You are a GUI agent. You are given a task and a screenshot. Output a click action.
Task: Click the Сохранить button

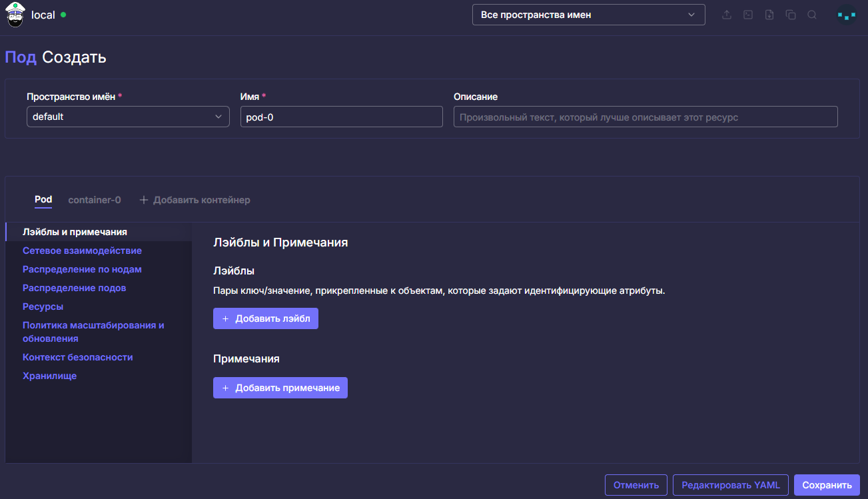[x=827, y=485]
